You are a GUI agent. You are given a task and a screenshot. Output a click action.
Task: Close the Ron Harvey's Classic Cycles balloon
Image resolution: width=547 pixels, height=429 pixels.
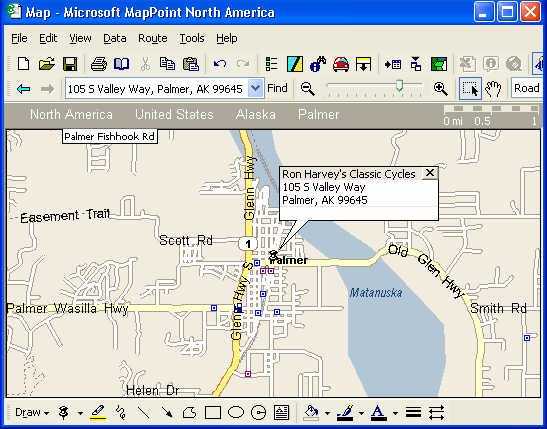(x=430, y=173)
